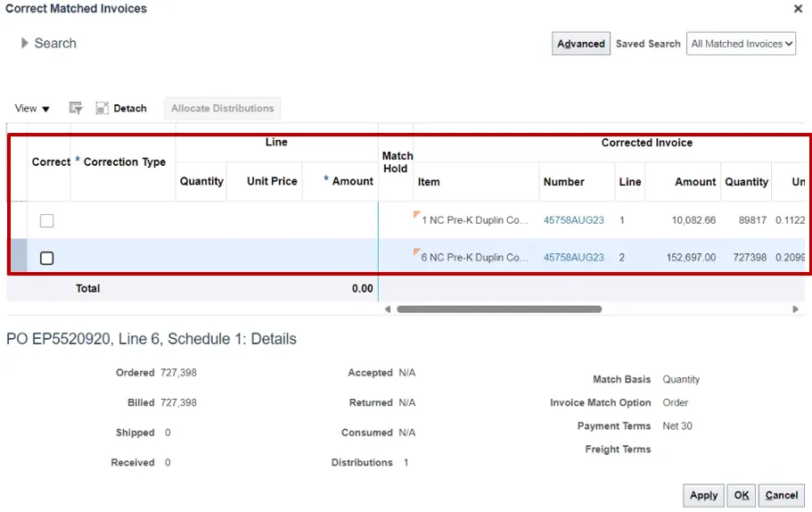812x512 pixels.
Task: Click the Distributions value 1
Action: tap(406, 462)
